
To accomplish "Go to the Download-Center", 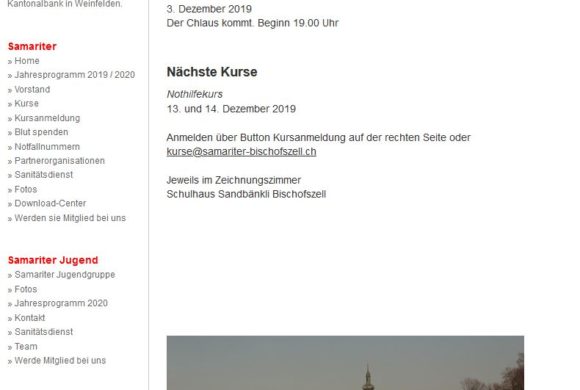I will point(50,204).
